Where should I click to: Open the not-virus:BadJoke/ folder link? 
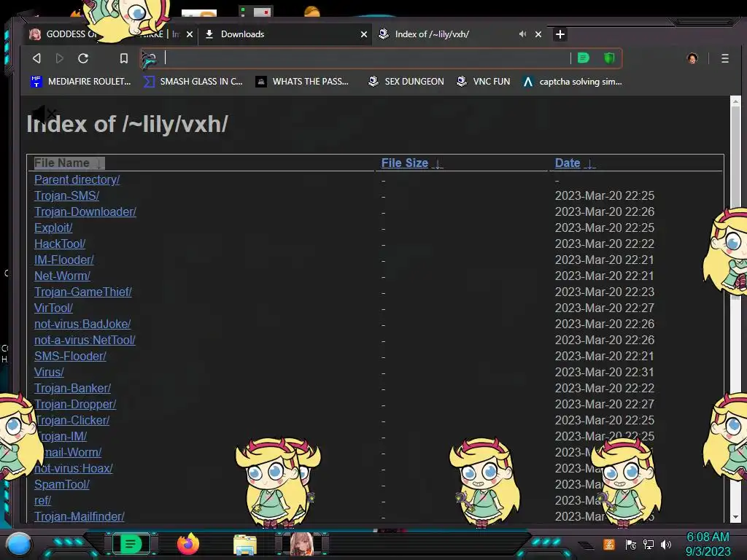[x=82, y=324]
